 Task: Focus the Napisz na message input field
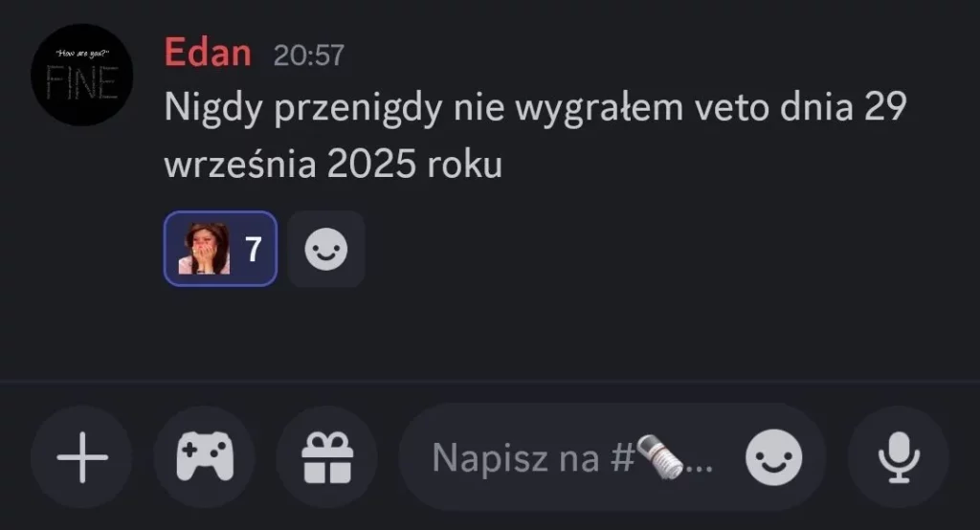[x=612, y=457]
